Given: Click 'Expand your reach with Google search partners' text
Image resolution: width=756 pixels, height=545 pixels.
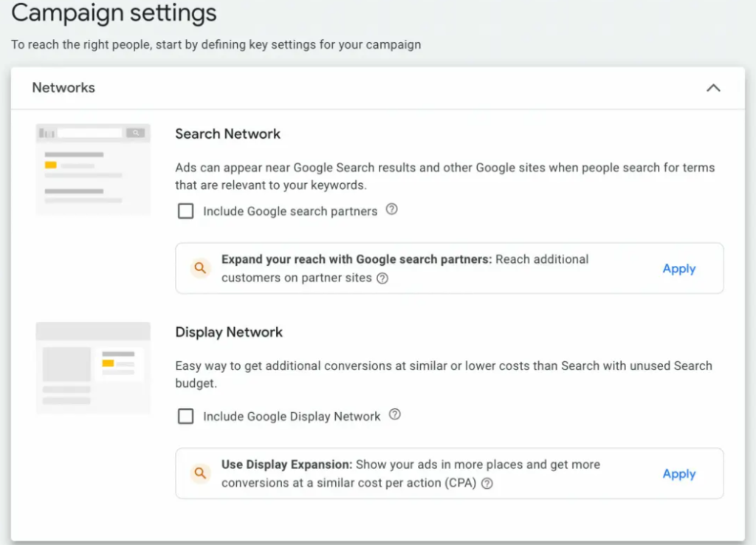Looking at the screenshot, I should 357,259.
